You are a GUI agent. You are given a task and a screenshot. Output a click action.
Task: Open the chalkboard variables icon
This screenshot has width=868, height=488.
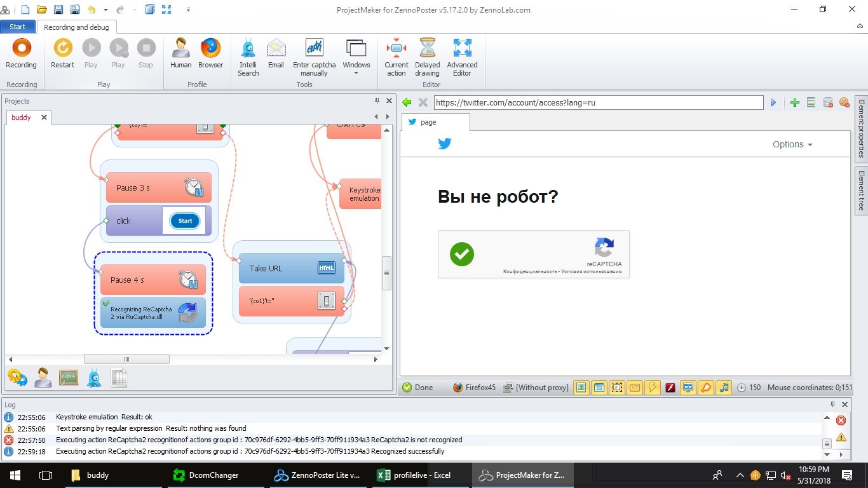(x=69, y=377)
